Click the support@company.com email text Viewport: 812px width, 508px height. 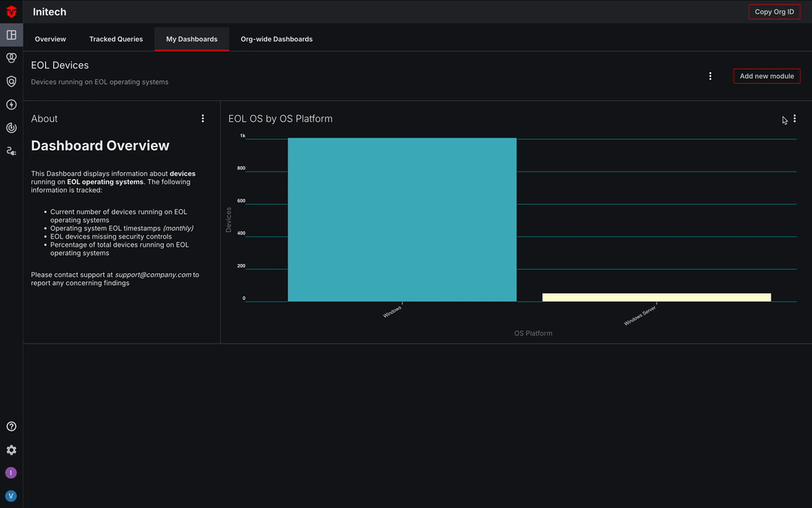153,275
